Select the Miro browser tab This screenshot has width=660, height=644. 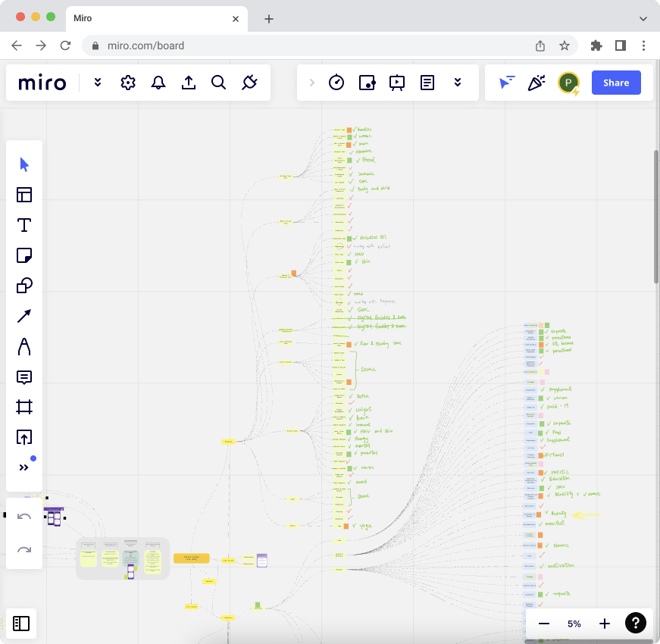[157, 18]
